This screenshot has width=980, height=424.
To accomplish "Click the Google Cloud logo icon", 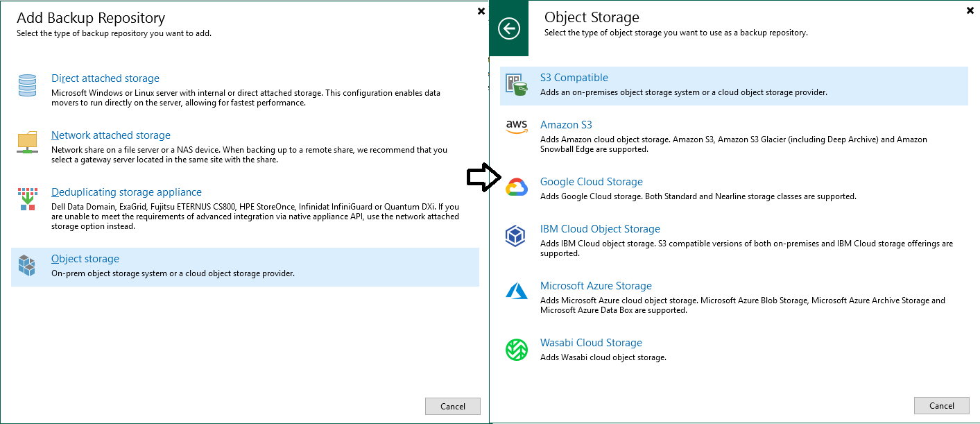I will 517,187.
